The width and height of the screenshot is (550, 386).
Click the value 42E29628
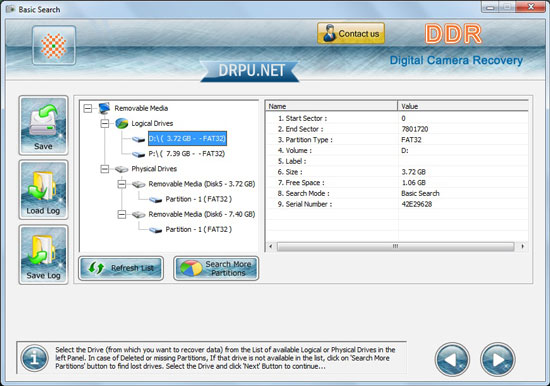pos(417,204)
